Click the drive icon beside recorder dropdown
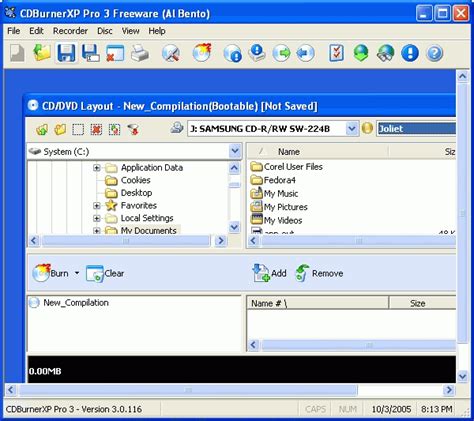Screen dimensions: 474x421 (177, 128)
